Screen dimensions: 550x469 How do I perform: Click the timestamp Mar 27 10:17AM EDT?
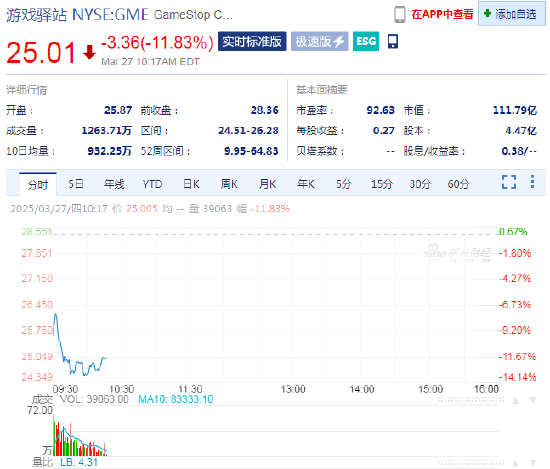coord(150,62)
